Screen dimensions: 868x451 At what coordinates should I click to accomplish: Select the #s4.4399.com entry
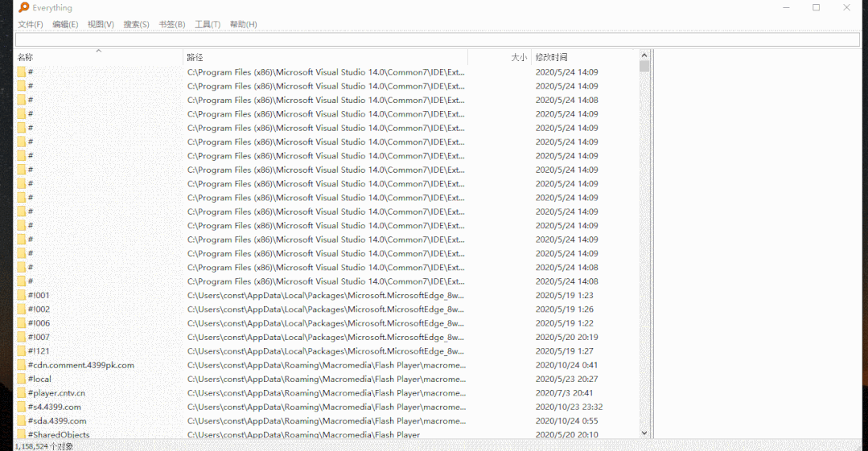coord(54,407)
